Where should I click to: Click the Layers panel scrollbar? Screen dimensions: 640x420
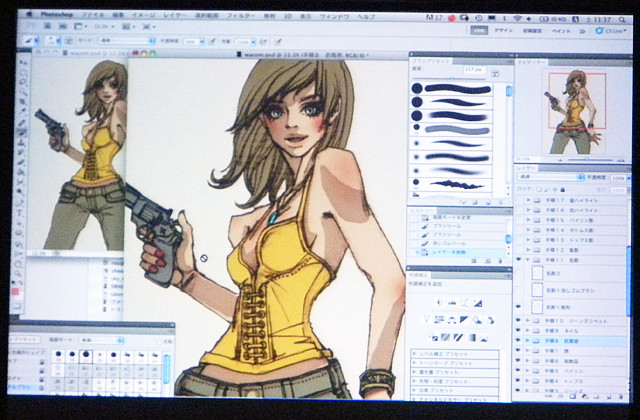[x=629, y=282]
